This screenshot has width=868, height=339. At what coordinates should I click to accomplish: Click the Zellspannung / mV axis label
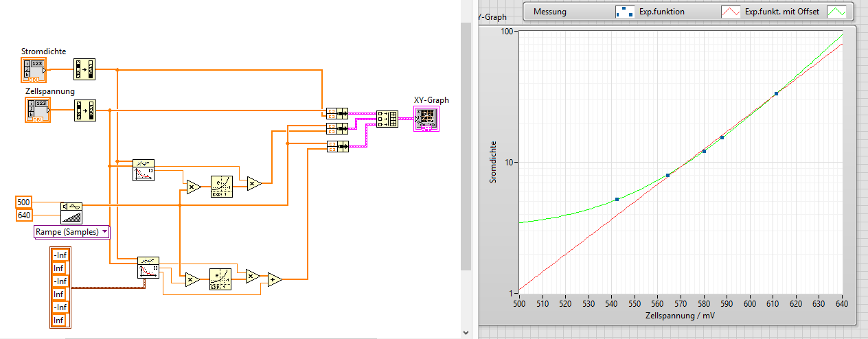point(681,316)
